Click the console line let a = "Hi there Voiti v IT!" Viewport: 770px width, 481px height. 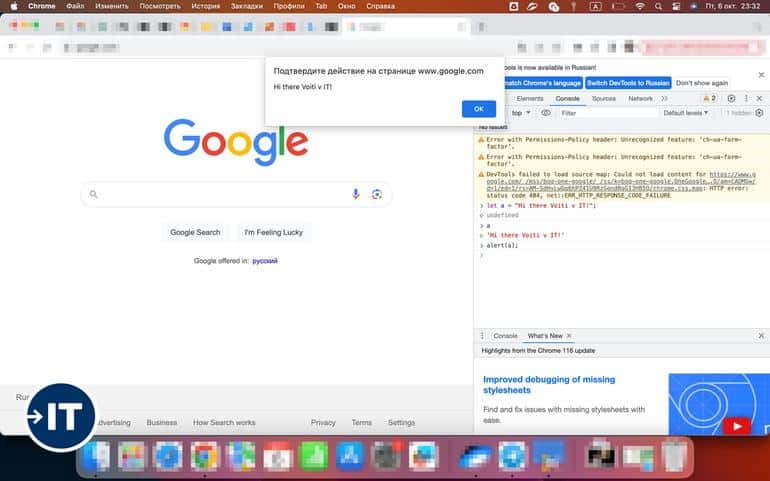tap(541, 205)
